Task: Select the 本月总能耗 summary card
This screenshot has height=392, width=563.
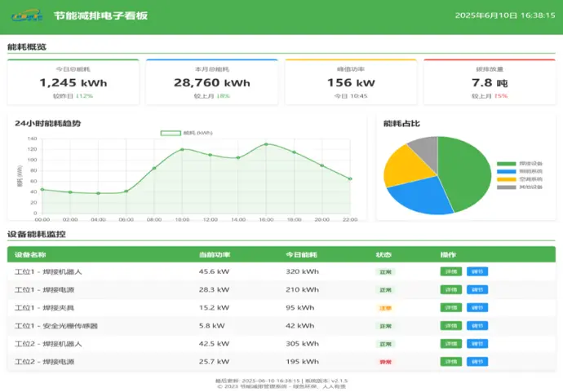Action: pos(212,81)
